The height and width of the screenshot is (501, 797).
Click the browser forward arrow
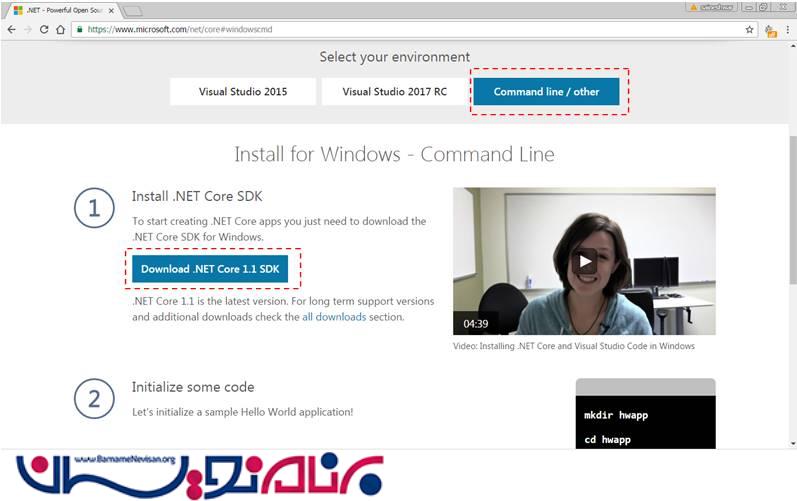click(27, 30)
